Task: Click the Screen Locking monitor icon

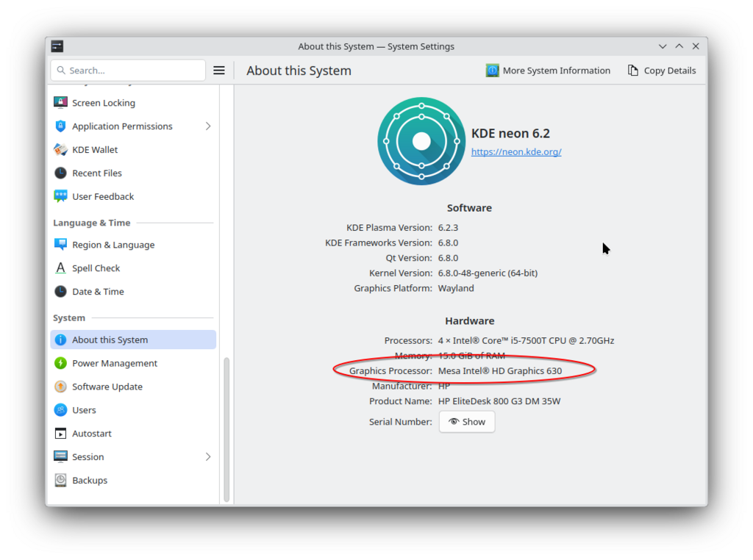Action: coord(60,103)
